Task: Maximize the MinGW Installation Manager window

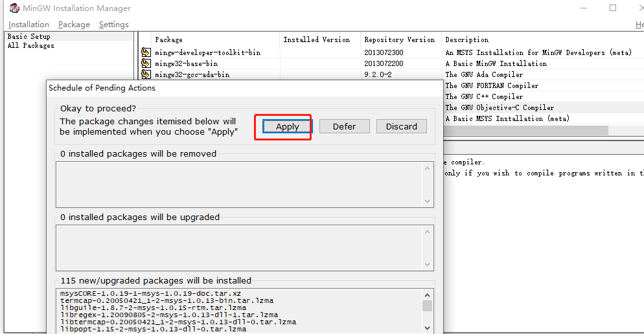Action: tap(613, 8)
